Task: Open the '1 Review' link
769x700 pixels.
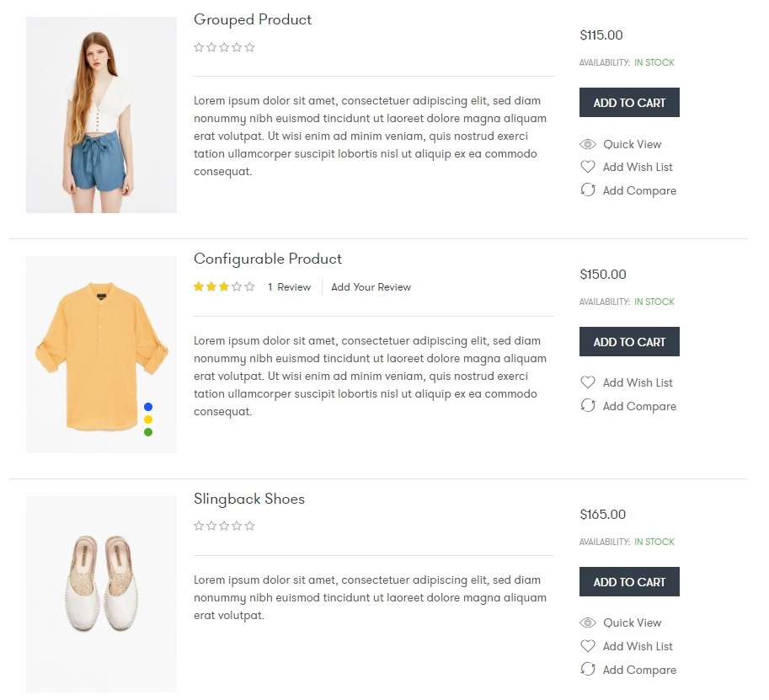Action: (289, 287)
